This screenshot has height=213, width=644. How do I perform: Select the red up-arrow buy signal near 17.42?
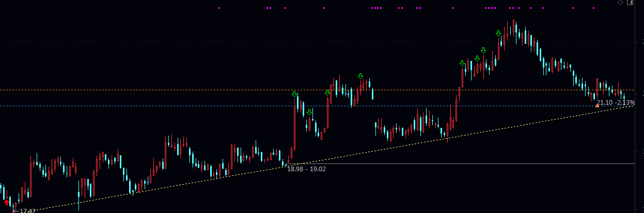(7, 203)
